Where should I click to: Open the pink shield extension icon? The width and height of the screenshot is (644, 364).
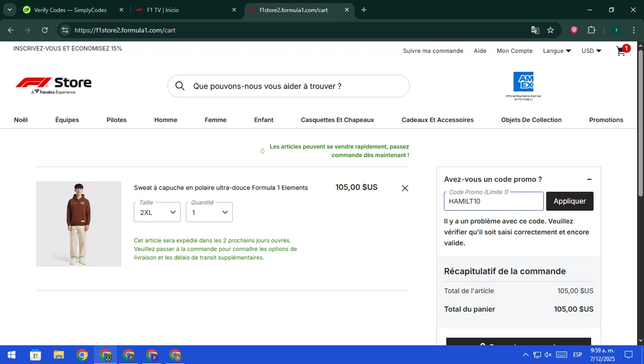click(574, 30)
